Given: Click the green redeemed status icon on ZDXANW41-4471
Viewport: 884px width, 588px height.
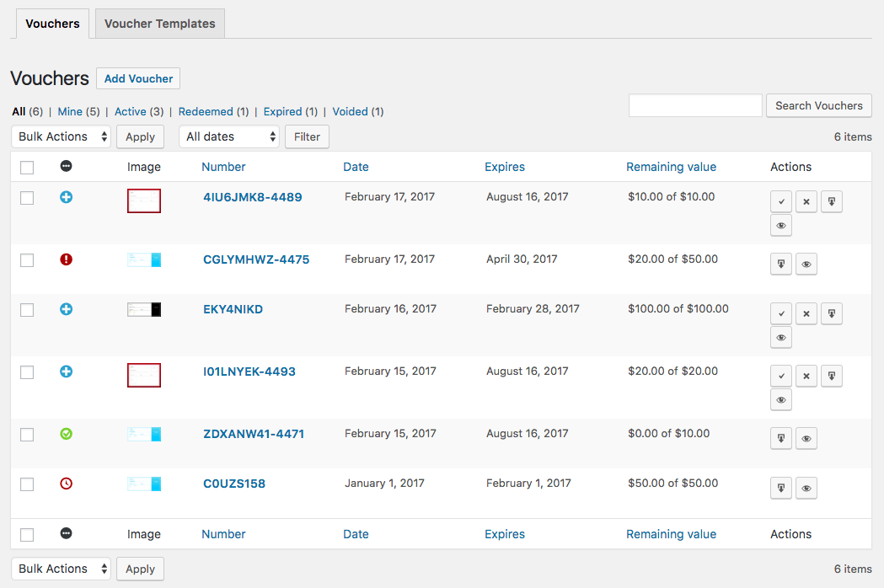Looking at the screenshot, I should (x=66, y=434).
